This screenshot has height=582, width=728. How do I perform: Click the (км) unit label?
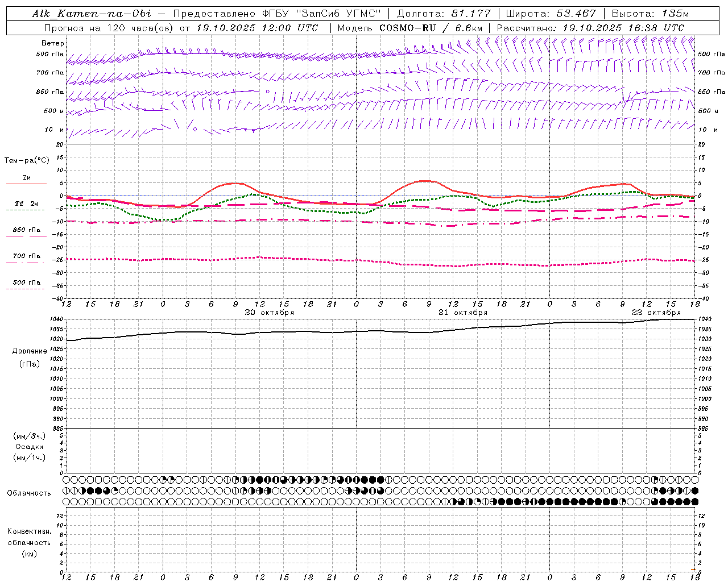[x=29, y=554]
